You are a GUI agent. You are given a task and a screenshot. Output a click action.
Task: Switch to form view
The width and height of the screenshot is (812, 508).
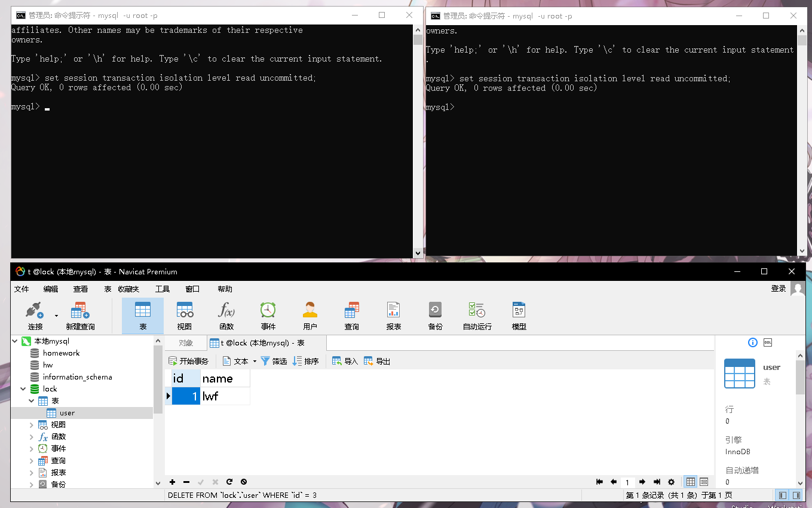(x=704, y=482)
